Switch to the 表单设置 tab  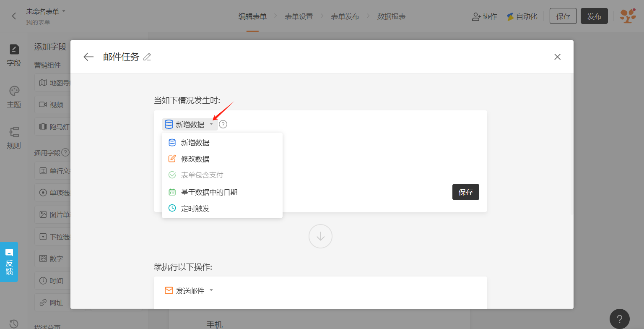pyautogui.click(x=299, y=16)
